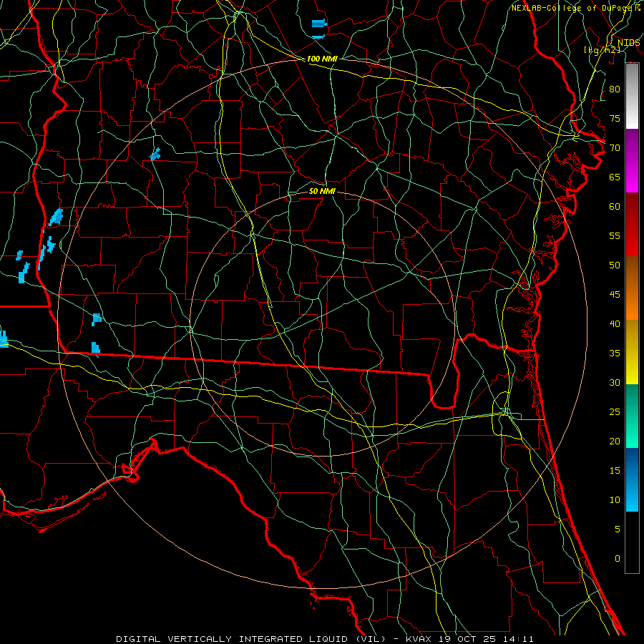Click the 50 value on the VIL scale
Viewport: 644px width, 644px height.
point(615,265)
